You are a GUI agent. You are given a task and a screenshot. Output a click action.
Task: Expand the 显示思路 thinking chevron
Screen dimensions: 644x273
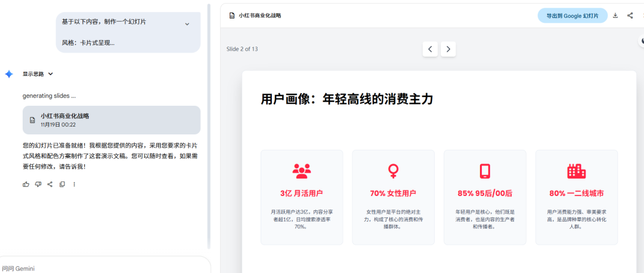(x=51, y=74)
